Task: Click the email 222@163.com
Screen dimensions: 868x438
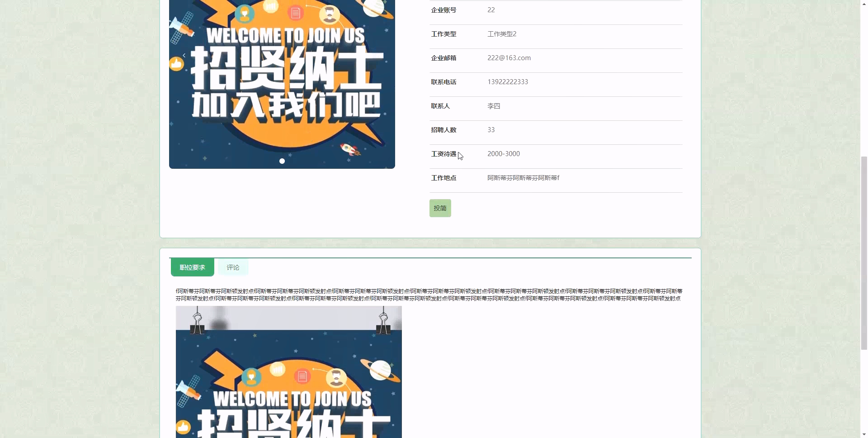Action: click(x=509, y=57)
